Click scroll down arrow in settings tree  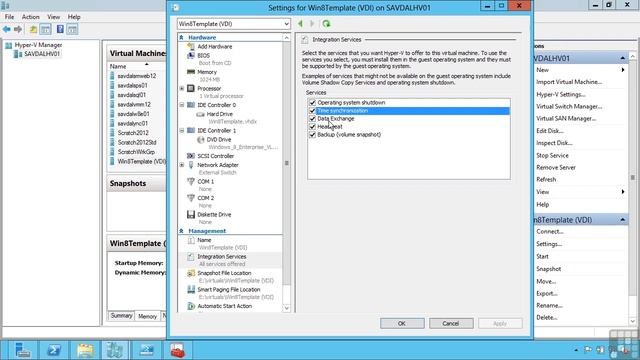click(x=287, y=309)
